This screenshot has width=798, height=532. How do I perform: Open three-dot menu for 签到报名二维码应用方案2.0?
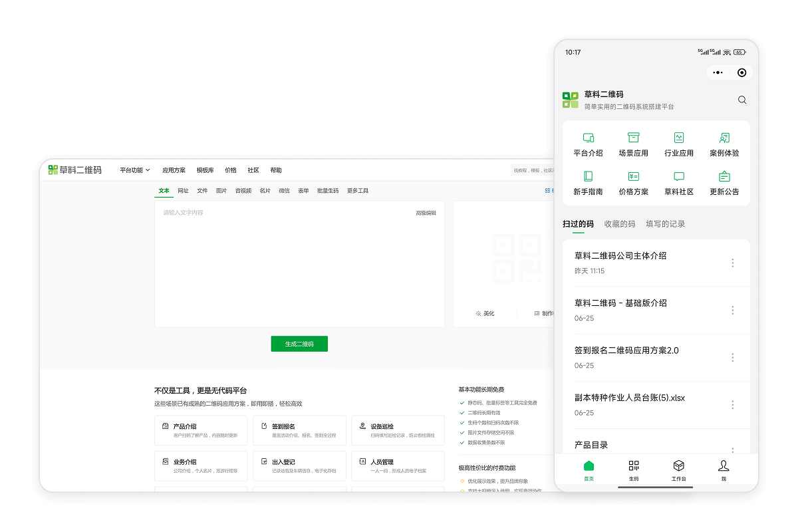pos(733,358)
